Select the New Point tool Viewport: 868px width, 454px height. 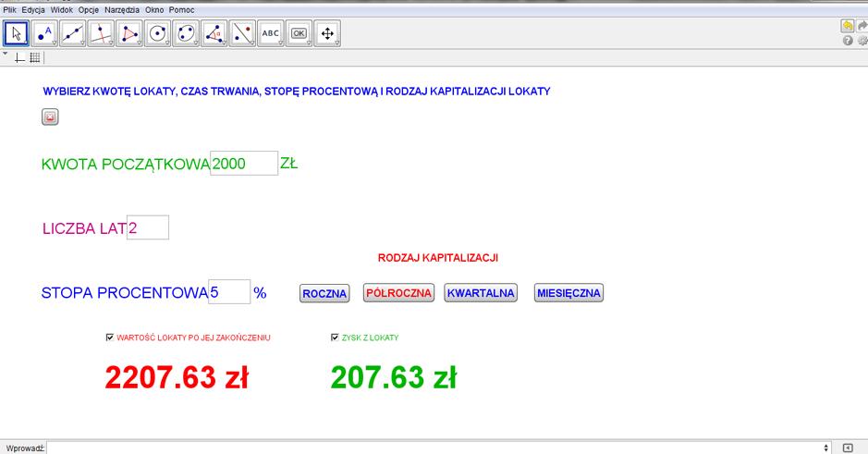point(44,33)
